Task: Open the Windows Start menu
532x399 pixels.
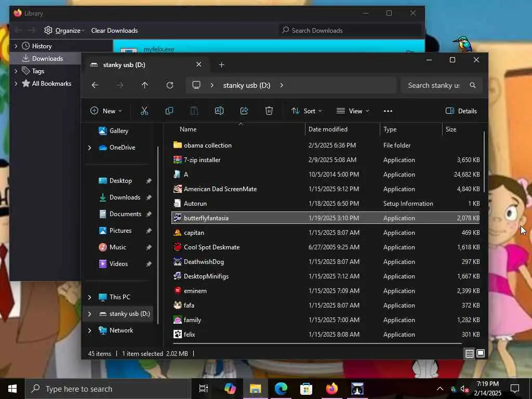Action: tap(12, 389)
